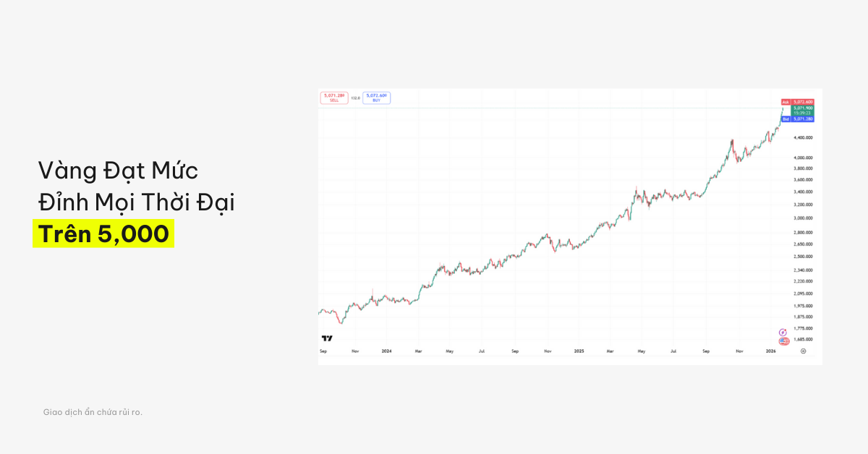Click the red SELL price button
Screen dimensions: 868x454
pos(333,98)
